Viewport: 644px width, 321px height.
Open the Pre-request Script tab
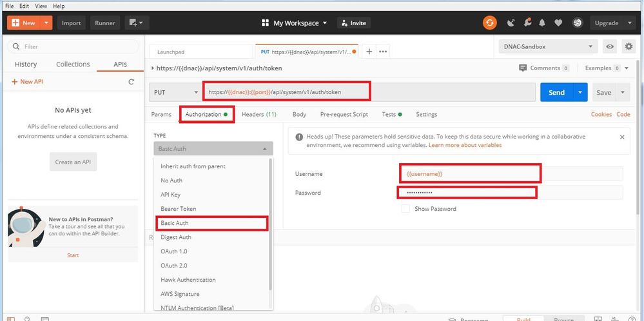click(344, 115)
